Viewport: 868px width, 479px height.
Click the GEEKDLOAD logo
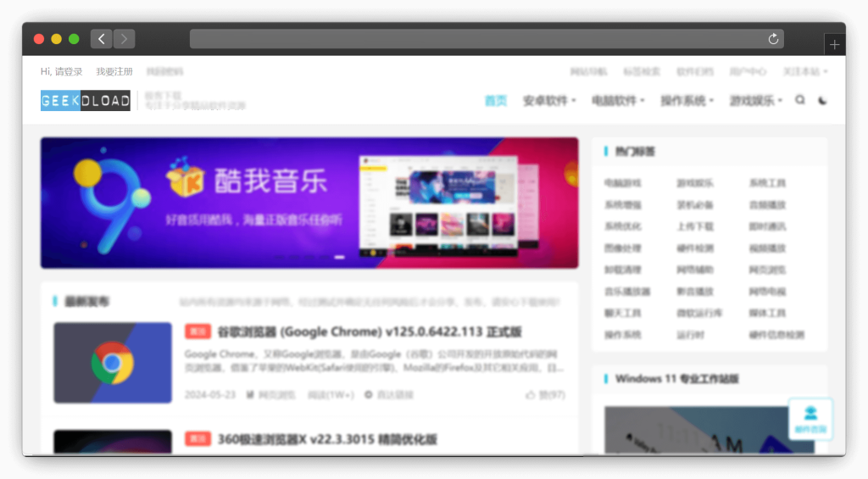[86, 100]
